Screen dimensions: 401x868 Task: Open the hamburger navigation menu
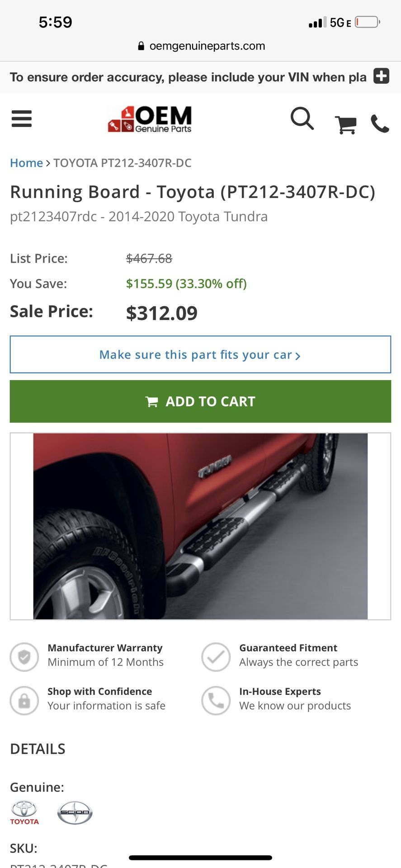point(21,119)
